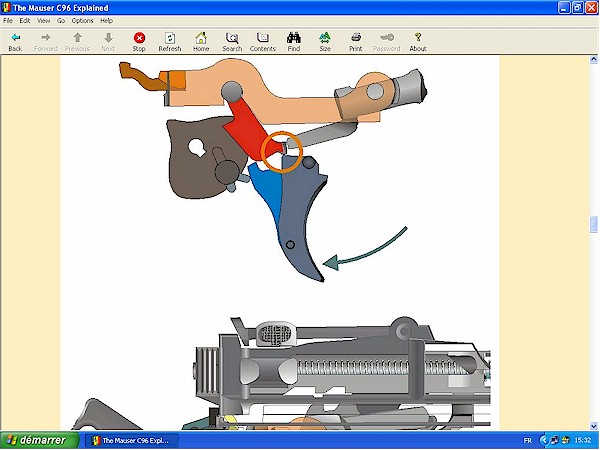Open the Edit menu

(25, 21)
